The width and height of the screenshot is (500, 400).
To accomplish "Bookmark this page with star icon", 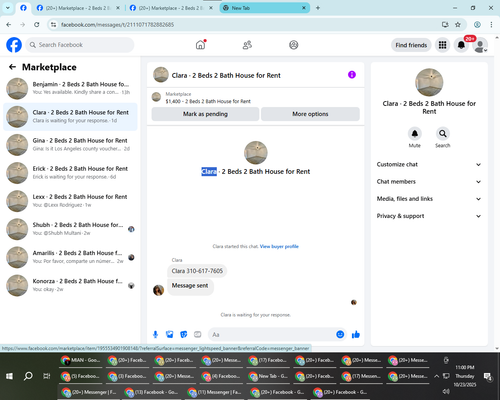I will (x=458, y=25).
